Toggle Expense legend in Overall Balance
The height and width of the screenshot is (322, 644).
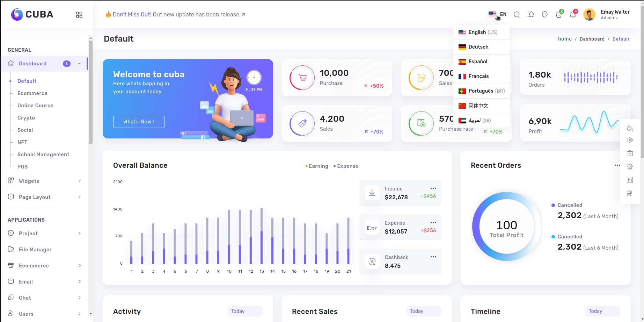346,166
